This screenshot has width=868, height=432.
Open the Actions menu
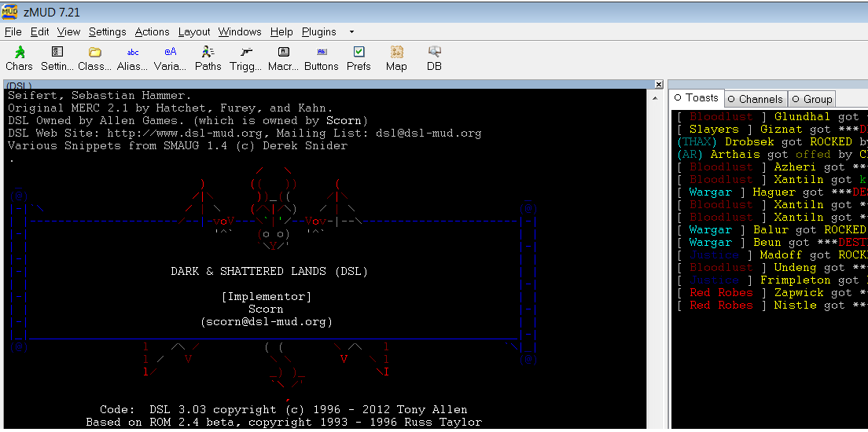[153, 32]
